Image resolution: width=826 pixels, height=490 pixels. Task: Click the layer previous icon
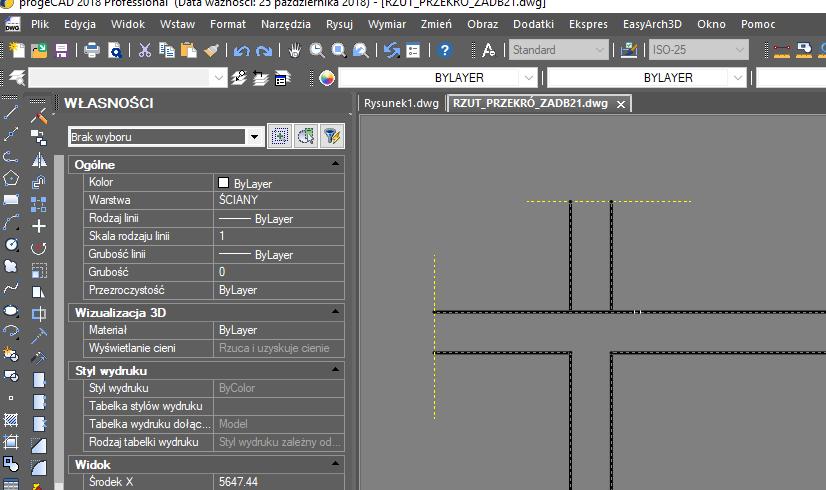pos(260,78)
